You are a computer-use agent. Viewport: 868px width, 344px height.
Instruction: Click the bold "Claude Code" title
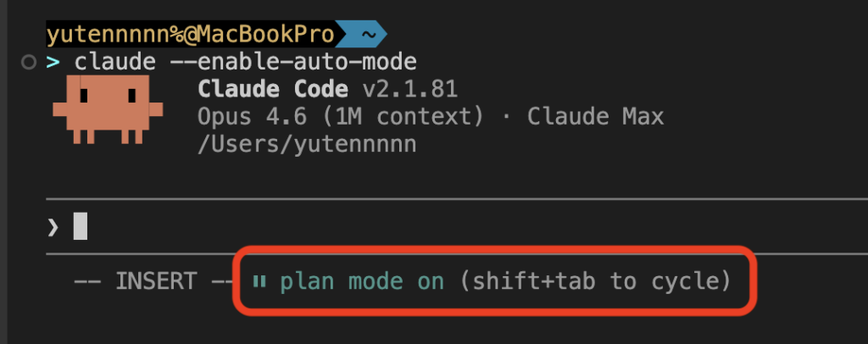(x=272, y=89)
